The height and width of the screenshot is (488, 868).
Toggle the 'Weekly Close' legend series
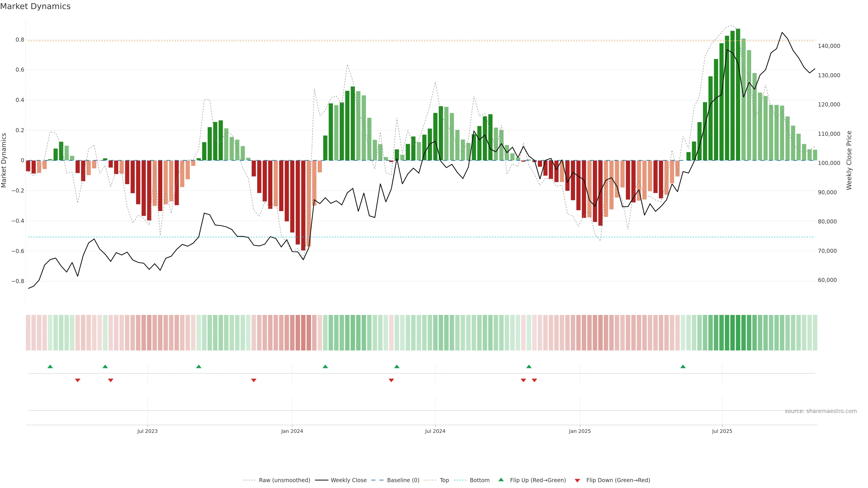[348, 480]
